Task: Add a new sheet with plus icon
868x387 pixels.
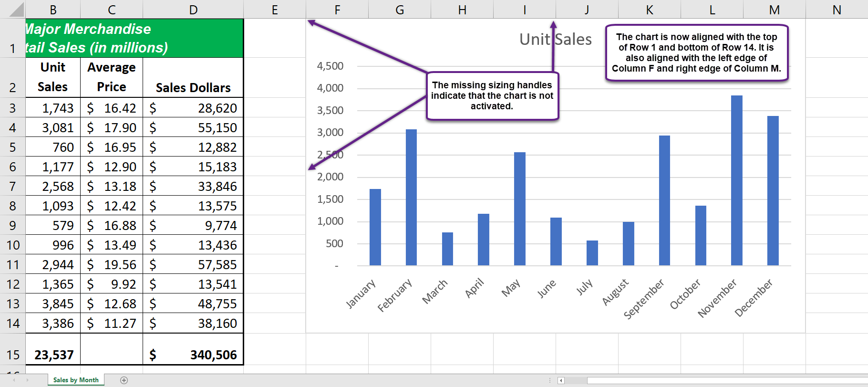Action: pyautogui.click(x=124, y=380)
